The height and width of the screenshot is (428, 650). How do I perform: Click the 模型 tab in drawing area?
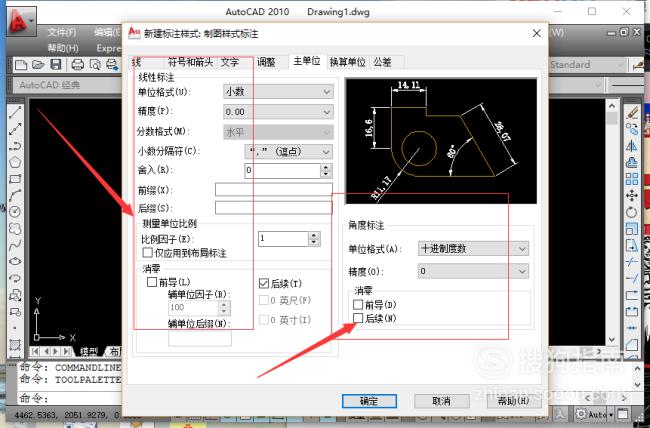(88, 352)
